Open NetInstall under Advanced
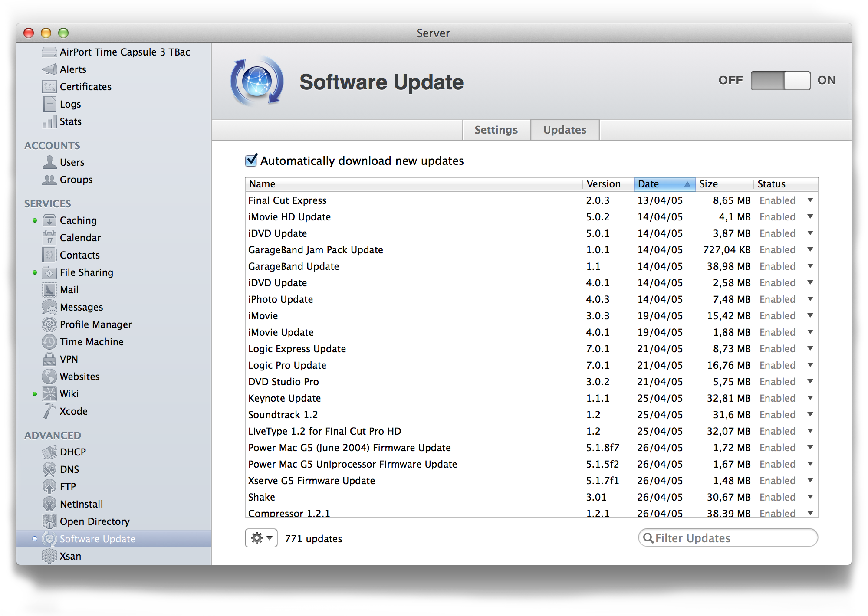This screenshot has height=616, width=868. tap(72, 504)
